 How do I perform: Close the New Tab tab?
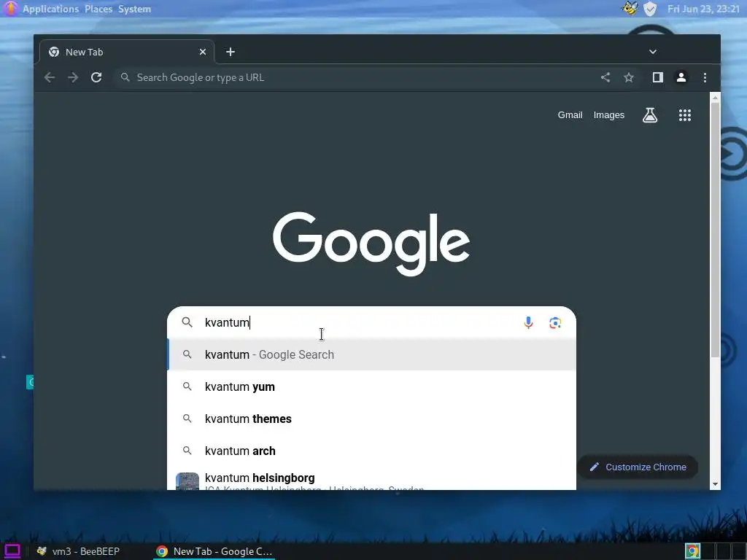pyautogui.click(x=203, y=52)
